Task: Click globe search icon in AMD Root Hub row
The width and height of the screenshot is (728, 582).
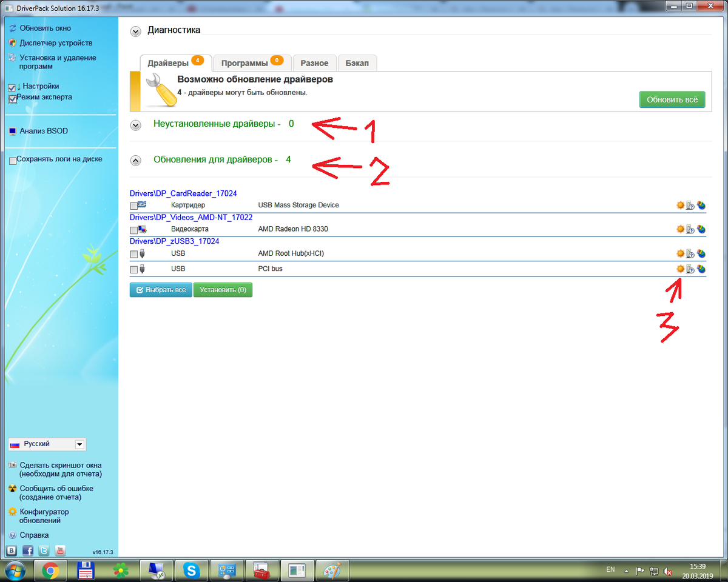Action: 701,253
